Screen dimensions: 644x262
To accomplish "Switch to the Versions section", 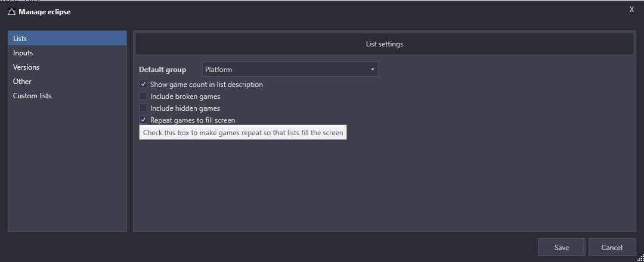I will pyautogui.click(x=67, y=67).
